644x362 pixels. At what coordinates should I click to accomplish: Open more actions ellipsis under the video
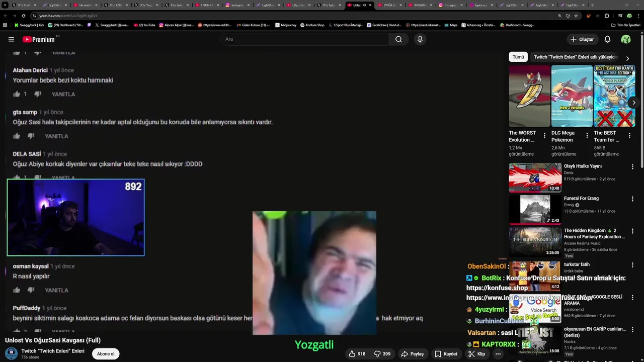point(498,354)
